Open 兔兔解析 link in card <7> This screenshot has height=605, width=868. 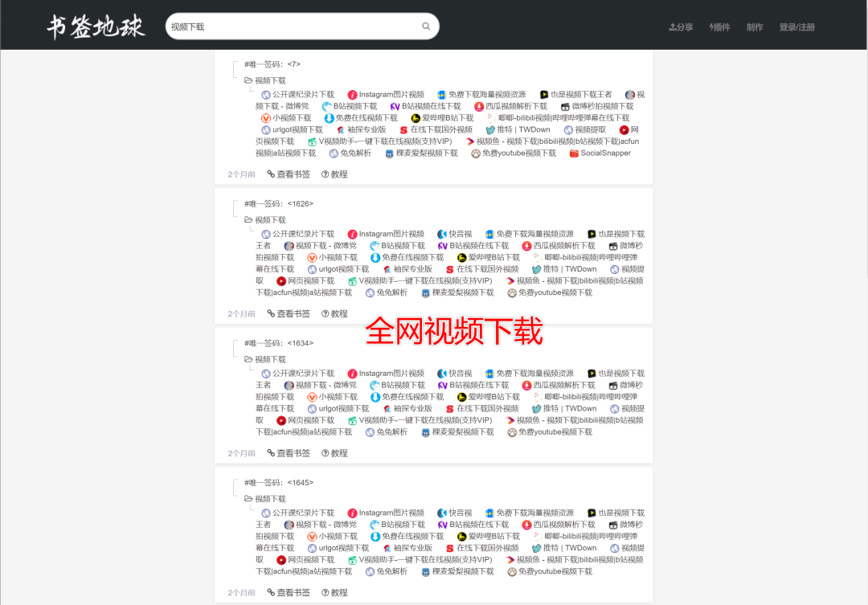(x=355, y=153)
